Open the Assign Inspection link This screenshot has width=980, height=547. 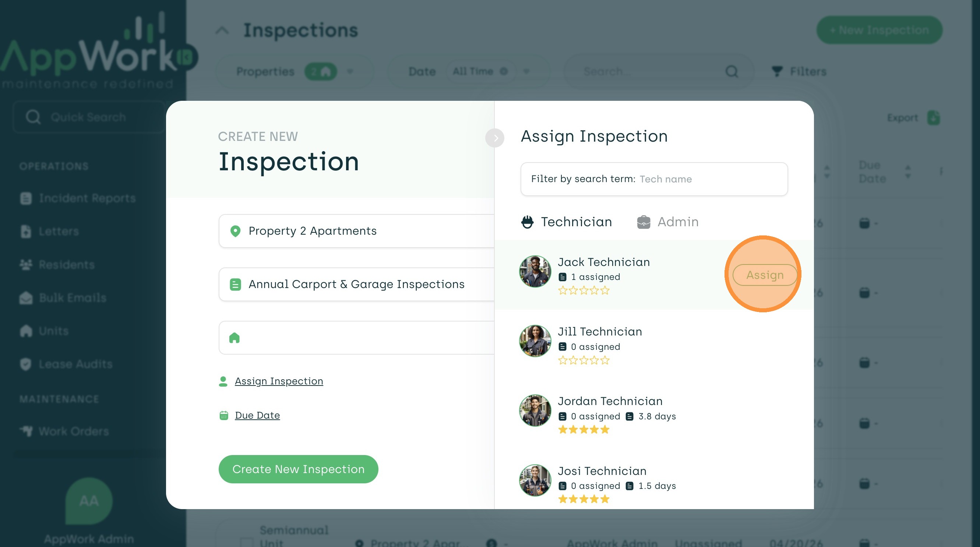(x=278, y=381)
